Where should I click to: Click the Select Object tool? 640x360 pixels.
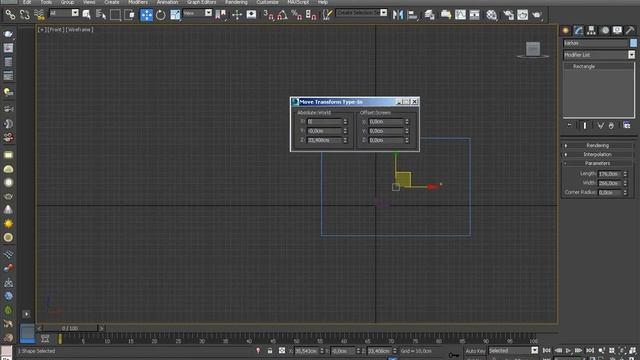pos(87,15)
